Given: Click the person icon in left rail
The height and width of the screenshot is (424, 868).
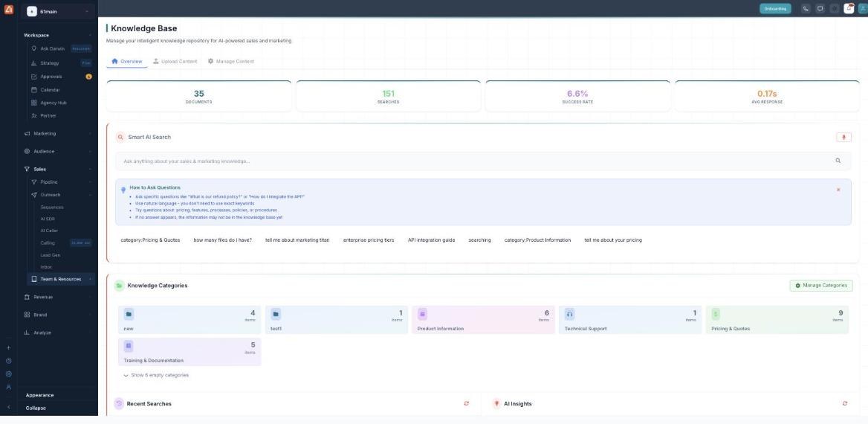Looking at the screenshot, I should (8, 388).
